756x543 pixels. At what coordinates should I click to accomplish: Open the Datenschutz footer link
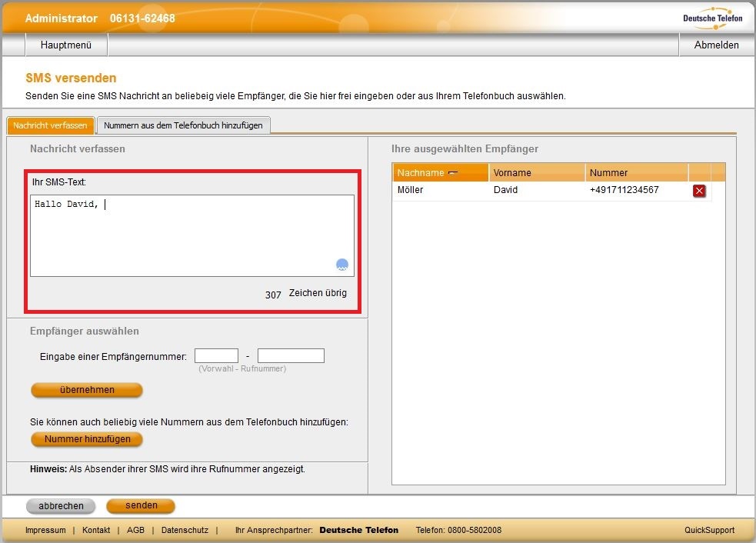(x=185, y=530)
